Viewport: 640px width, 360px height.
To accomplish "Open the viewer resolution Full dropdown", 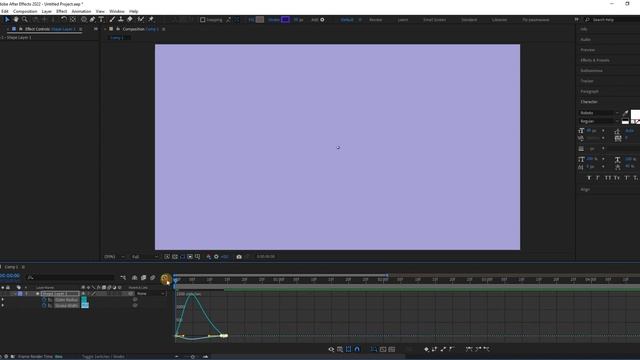I will pyautogui.click(x=144, y=257).
